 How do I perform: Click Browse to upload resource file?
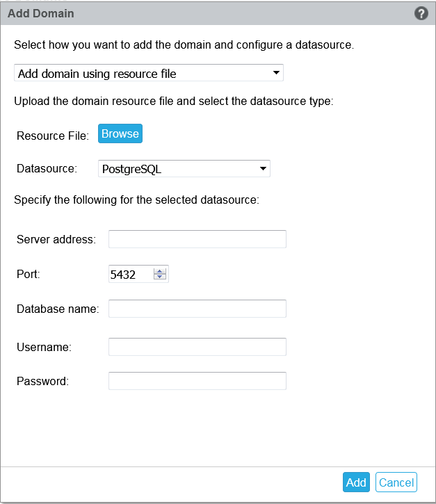pos(120,134)
